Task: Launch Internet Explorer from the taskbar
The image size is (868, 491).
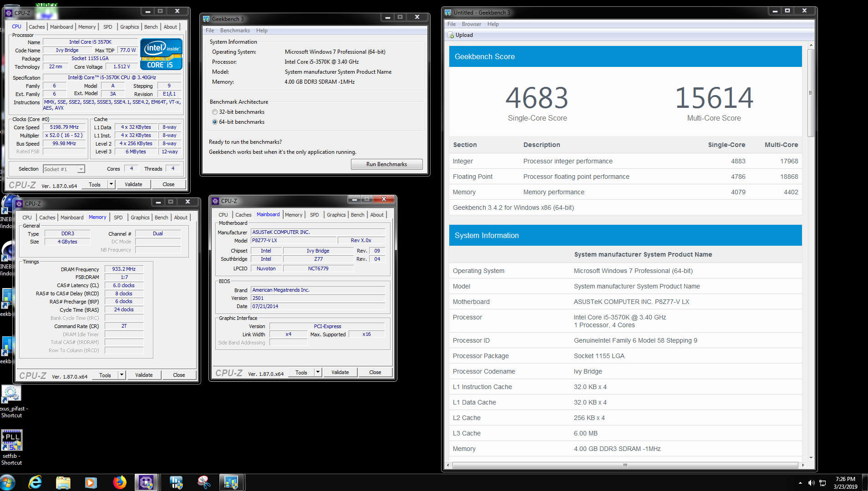Action: (35, 482)
